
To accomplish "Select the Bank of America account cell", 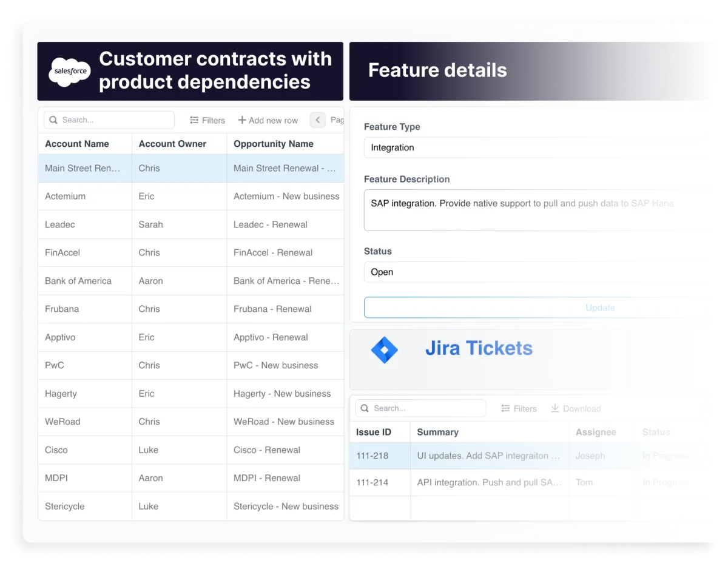I will pos(85,281).
